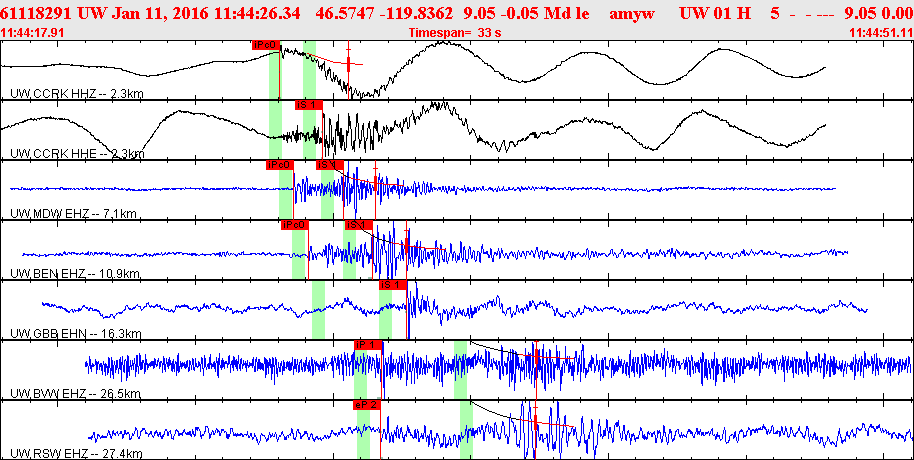Click station label UW CCRK HHE -- 2.3km

point(77,154)
